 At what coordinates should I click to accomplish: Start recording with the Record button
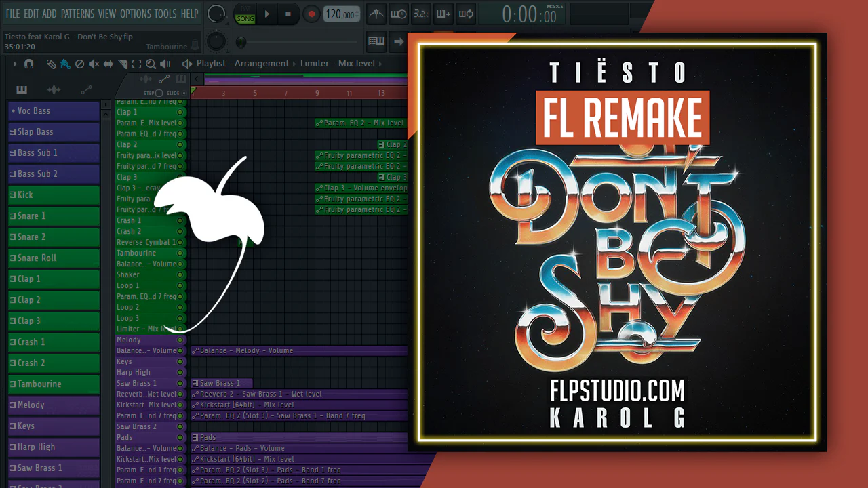[x=311, y=14]
